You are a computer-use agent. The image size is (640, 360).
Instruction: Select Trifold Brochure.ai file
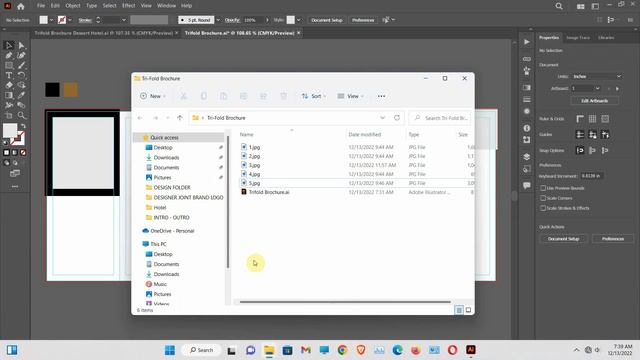click(269, 192)
